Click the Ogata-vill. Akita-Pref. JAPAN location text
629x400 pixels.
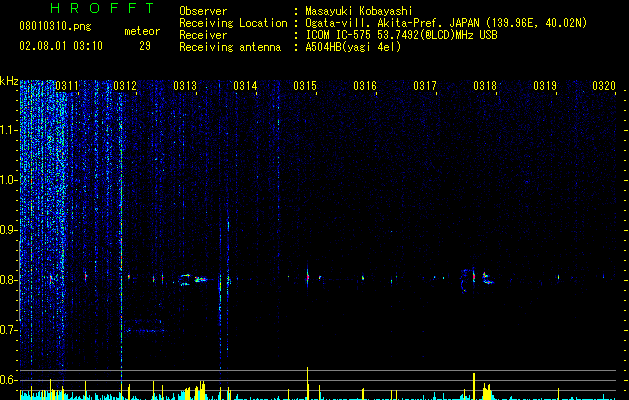click(x=446, y=23)
